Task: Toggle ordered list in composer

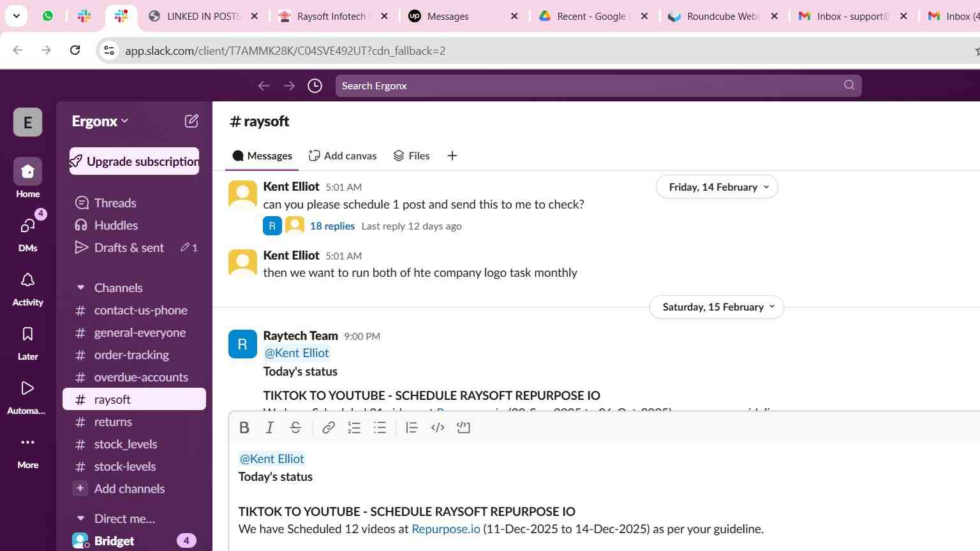Action: click(x=354, y=428)
